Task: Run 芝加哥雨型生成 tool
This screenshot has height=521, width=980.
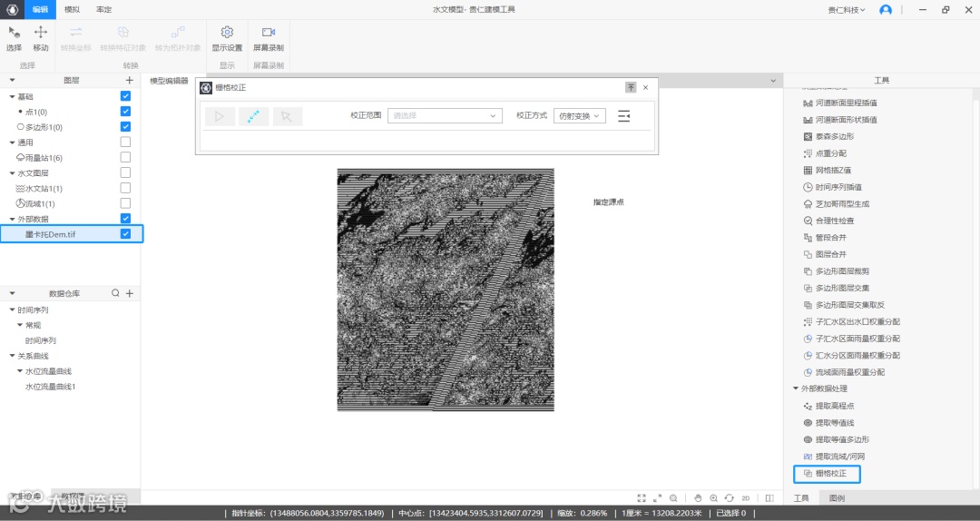Action: click(837, 204)
